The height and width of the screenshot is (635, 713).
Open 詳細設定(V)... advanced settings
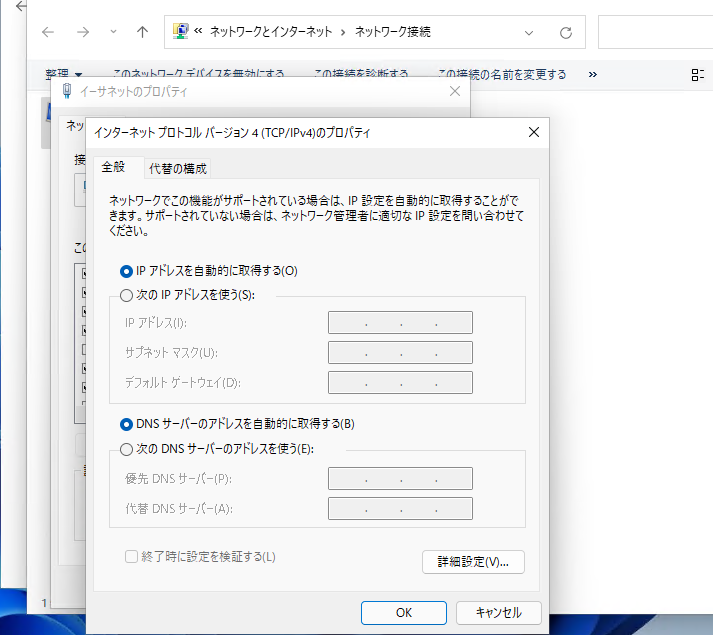473,562
